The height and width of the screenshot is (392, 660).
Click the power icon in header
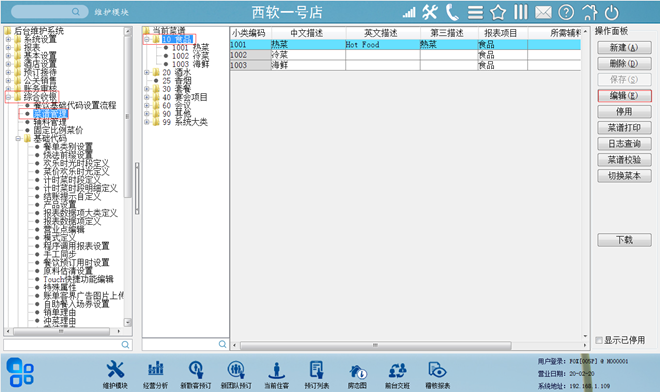(x=611, y=13)
